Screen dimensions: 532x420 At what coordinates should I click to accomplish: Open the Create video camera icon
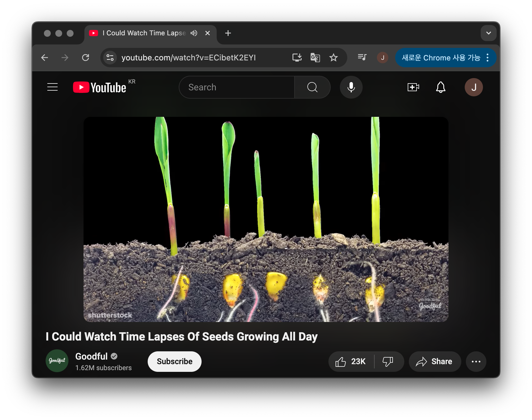coord(413,87)
